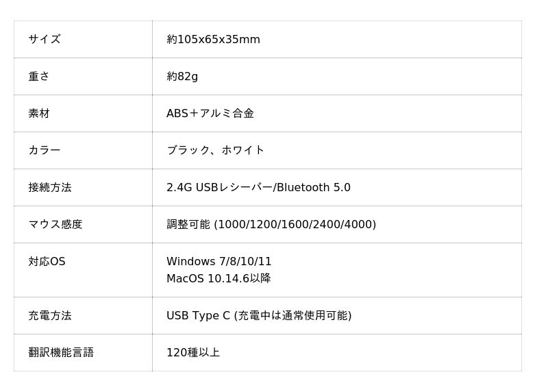Select the 120種以上 languages value
This screenshot has height=392, width=548.
click(x=193, y=352)
